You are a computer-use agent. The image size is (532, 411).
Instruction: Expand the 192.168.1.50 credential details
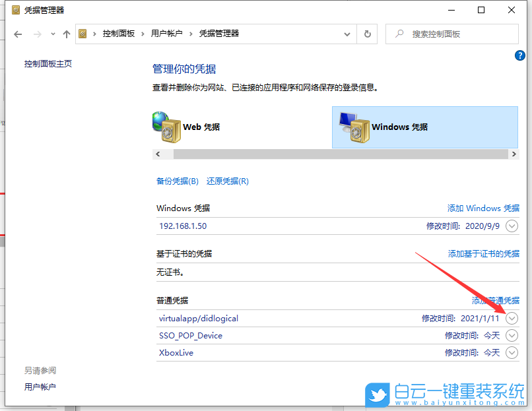pos(512,226)
